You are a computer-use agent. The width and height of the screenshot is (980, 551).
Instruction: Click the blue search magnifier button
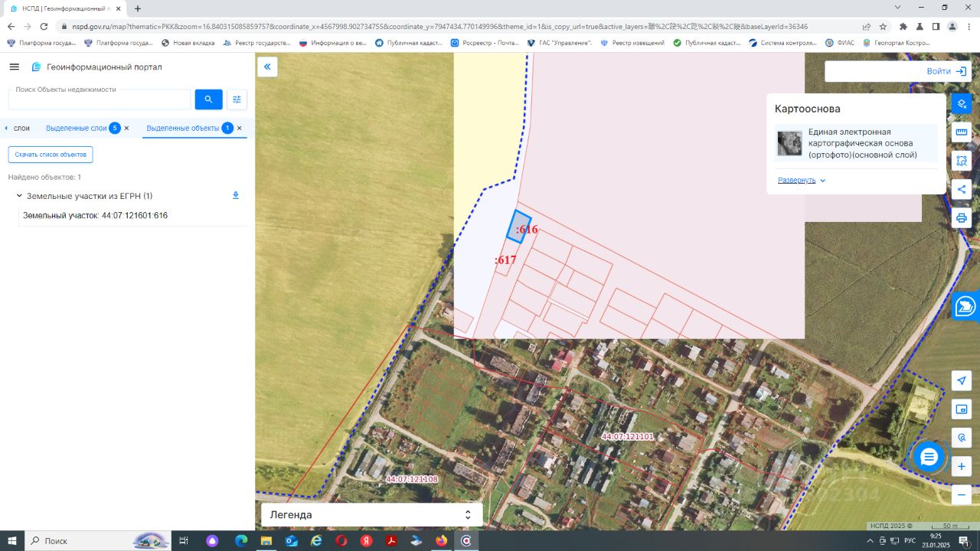(x=208, y=99)
